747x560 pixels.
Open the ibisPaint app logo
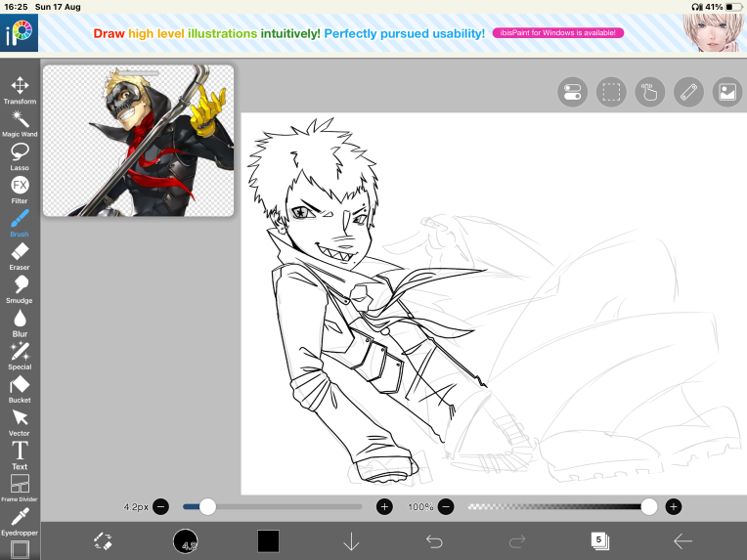(x=19, y=33)
